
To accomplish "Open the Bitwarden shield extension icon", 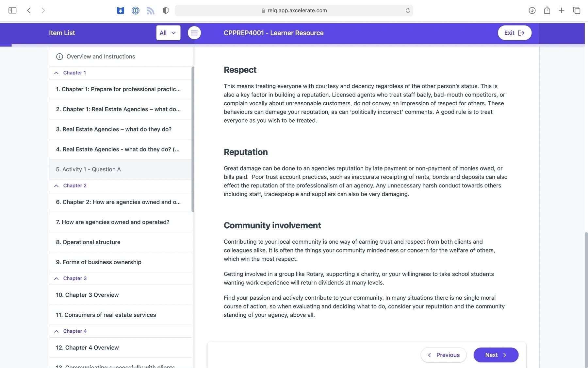I will click(x=120, y=10).
